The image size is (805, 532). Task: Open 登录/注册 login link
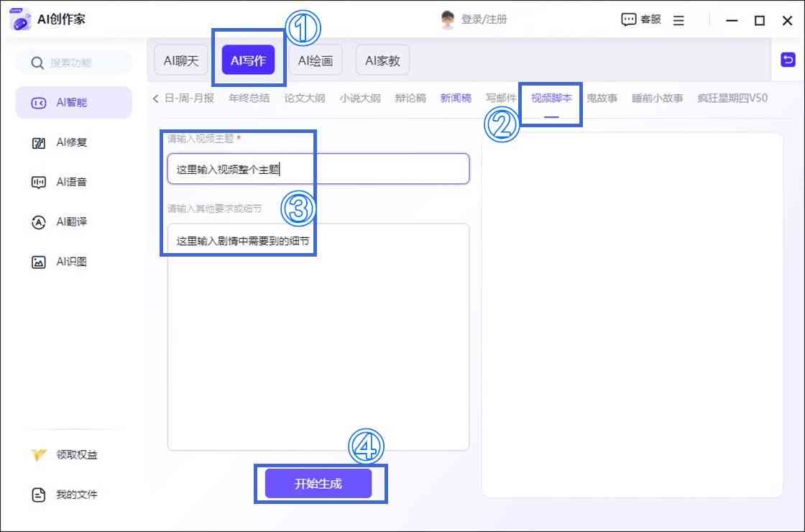point(484,19)
